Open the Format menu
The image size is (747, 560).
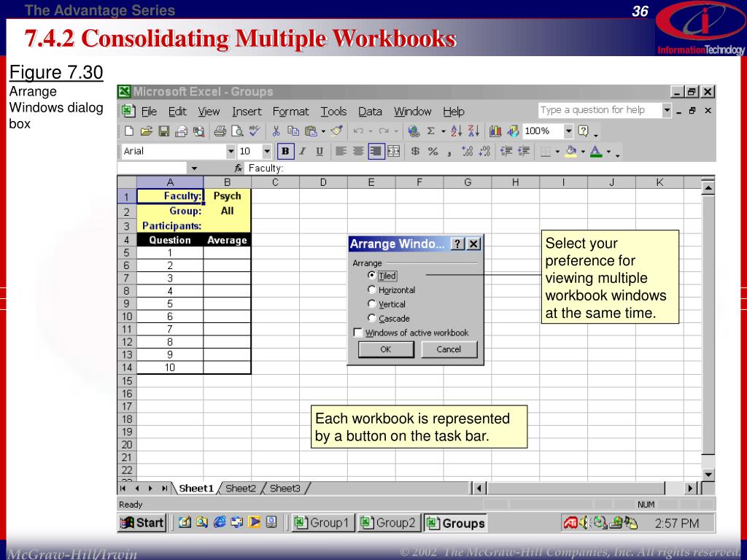(x=290, y=112)
